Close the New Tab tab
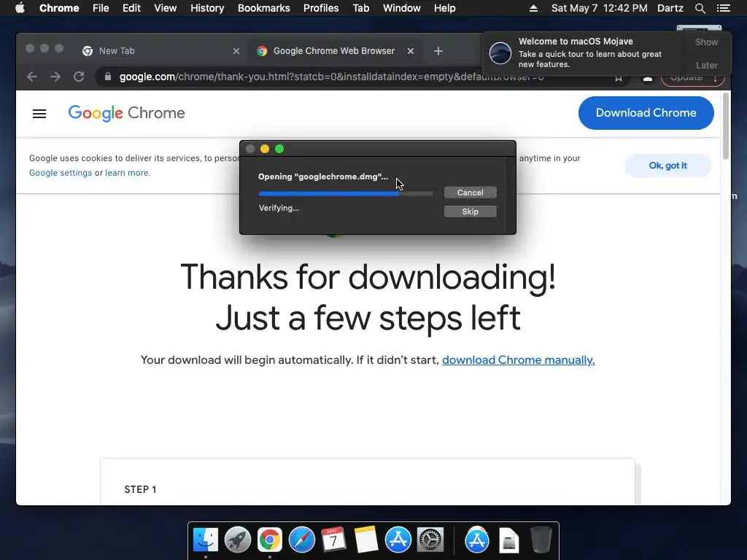 pyautogui.click(x=236, y=51)
